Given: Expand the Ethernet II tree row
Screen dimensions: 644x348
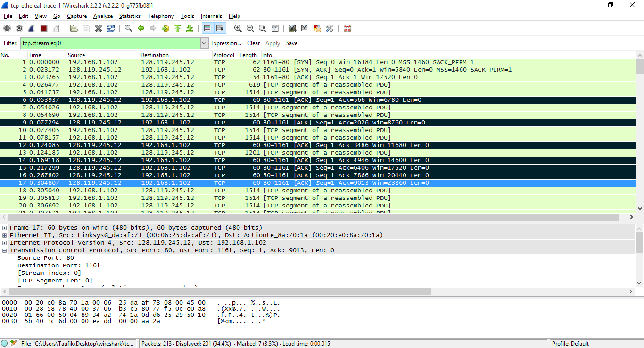Looking at the screenshot, I should [5, 235].
